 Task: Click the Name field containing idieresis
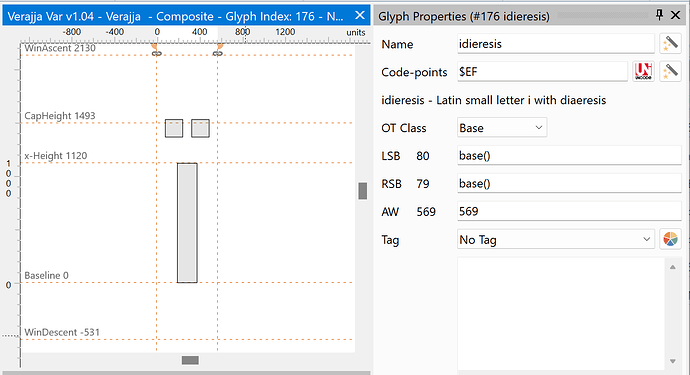(556, 44)
